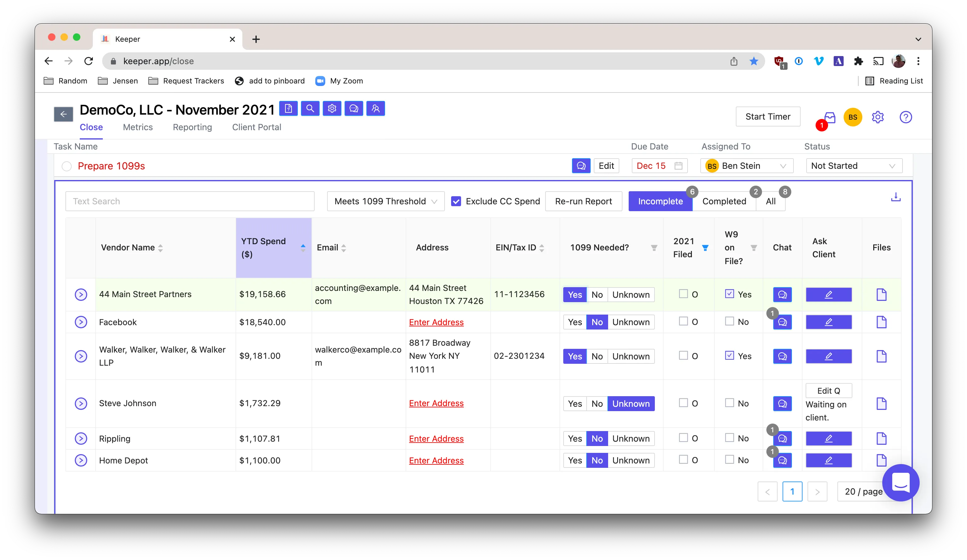Click Enter Address link for Facebook

click(x=436, y=322)
